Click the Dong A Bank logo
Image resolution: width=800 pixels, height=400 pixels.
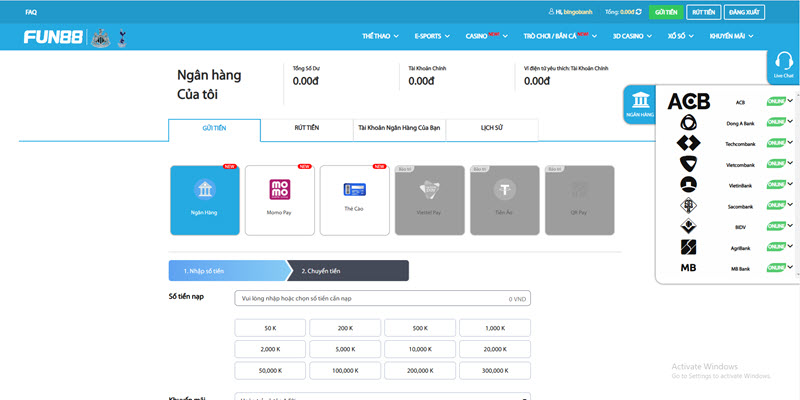688,123
